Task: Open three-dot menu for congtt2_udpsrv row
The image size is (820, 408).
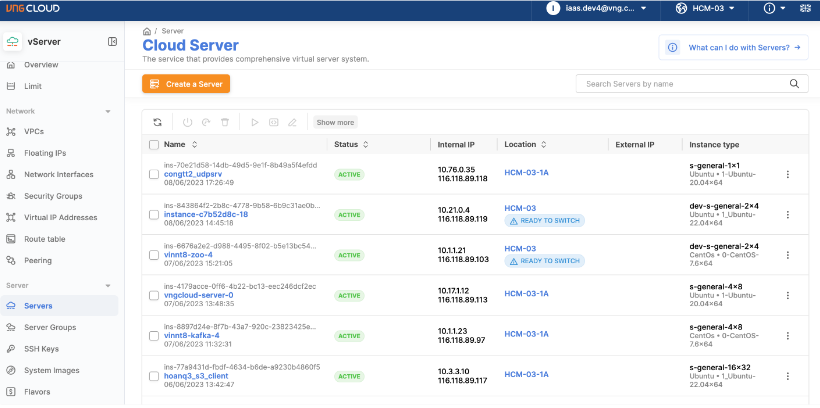Action: click(787, 174)
